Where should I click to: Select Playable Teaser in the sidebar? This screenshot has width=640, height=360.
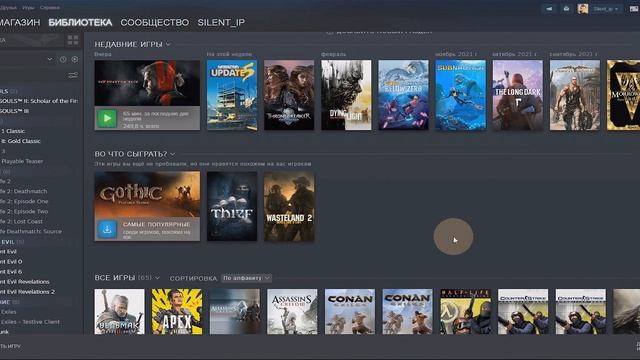[22, 161]
